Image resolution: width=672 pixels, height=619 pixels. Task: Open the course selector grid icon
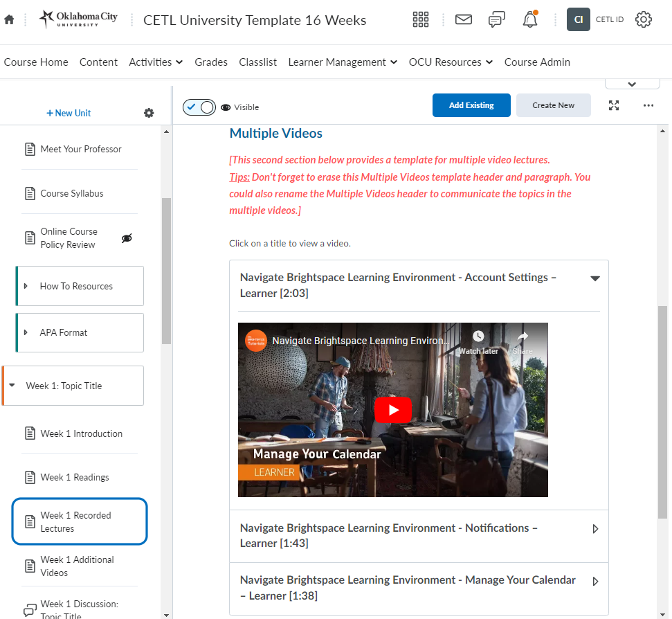point(421,19)
